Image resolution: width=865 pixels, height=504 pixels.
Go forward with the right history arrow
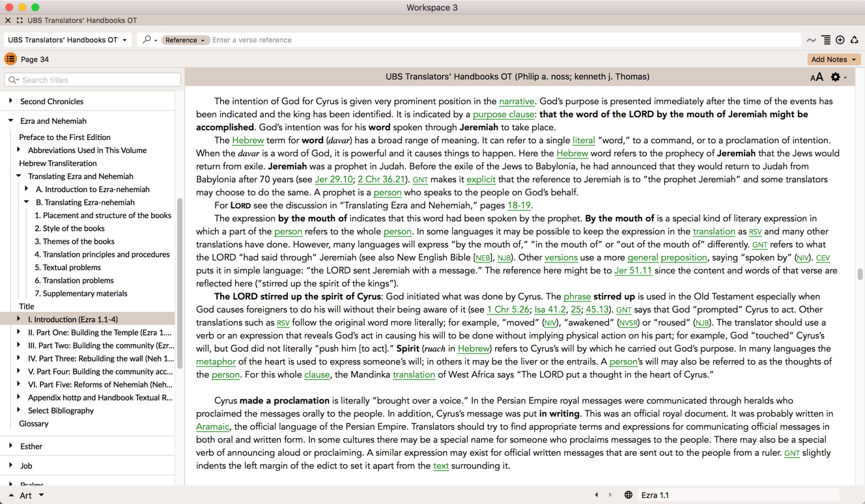(x=610, y=495)
